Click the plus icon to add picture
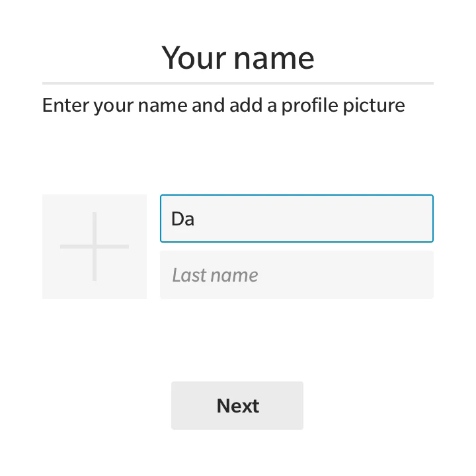Viewport: 476px width, 476px height. point(95,247)
